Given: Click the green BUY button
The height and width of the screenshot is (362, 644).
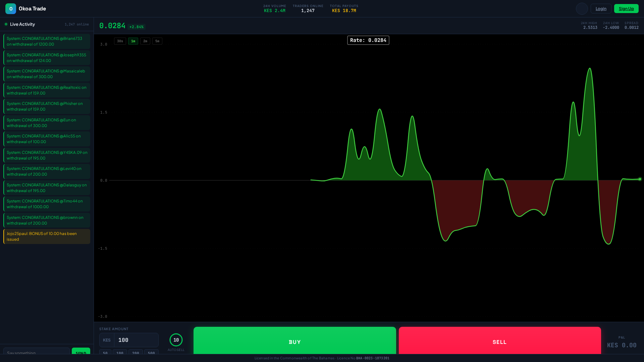Looking at the screenshot, I should tap(295, 341).
